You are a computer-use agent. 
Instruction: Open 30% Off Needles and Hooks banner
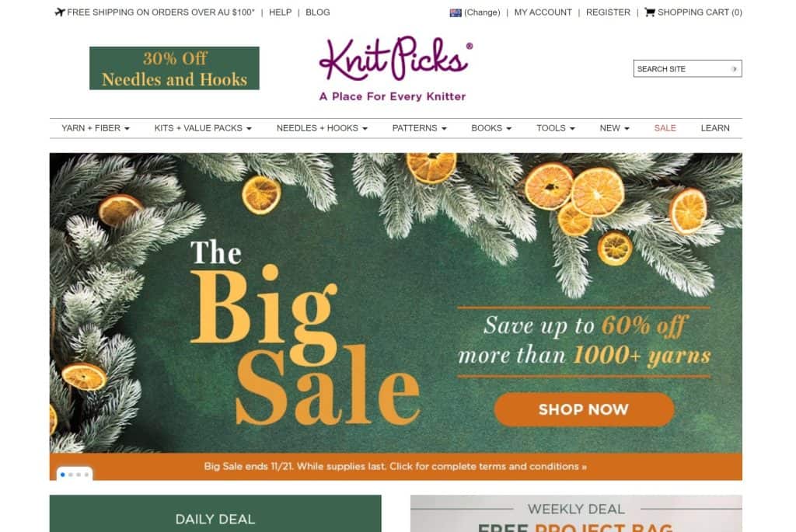[x=174, y=68]
